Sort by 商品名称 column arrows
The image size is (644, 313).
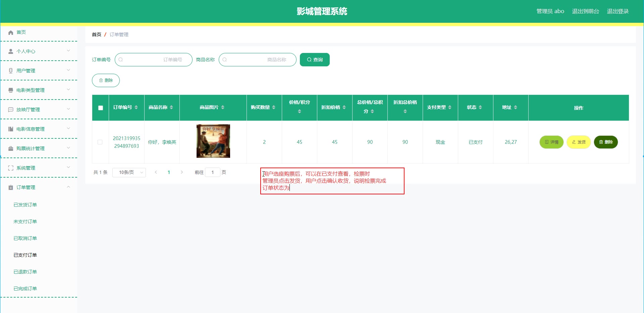pyautogui.click(x=171, y=107)
